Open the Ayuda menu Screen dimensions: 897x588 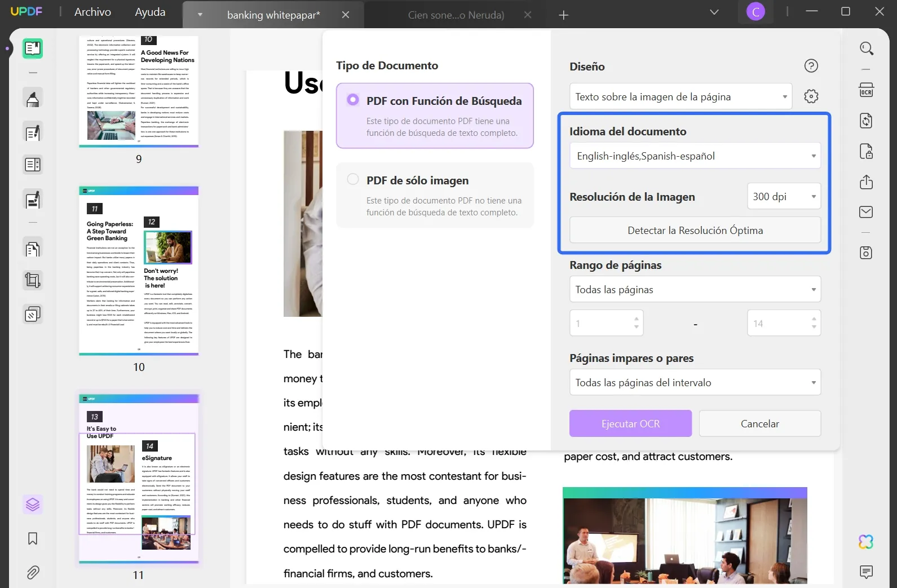pyautogui.click(x=150, y=12)
